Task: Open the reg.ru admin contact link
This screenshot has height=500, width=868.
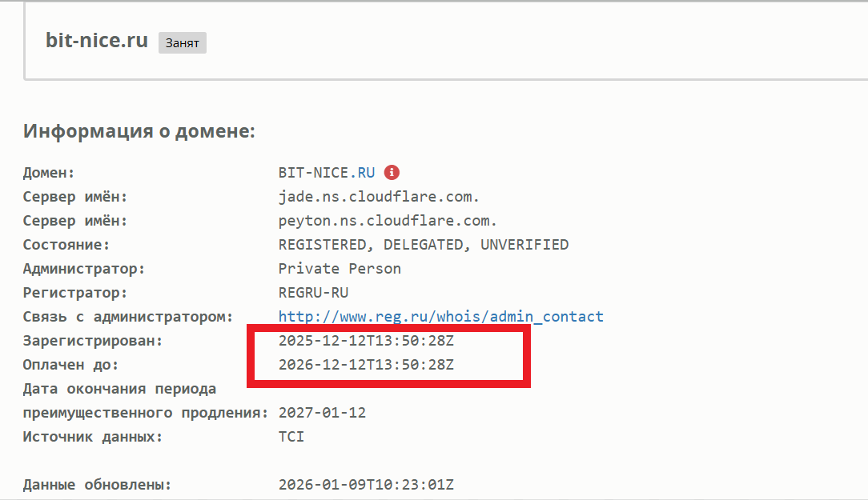Action: click(x=440, y=316)
